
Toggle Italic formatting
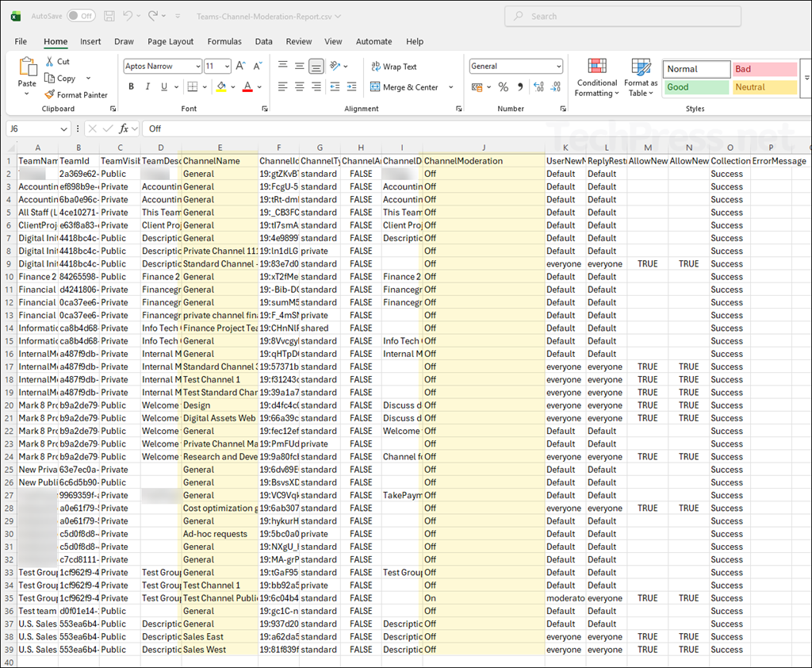(147, 86)
